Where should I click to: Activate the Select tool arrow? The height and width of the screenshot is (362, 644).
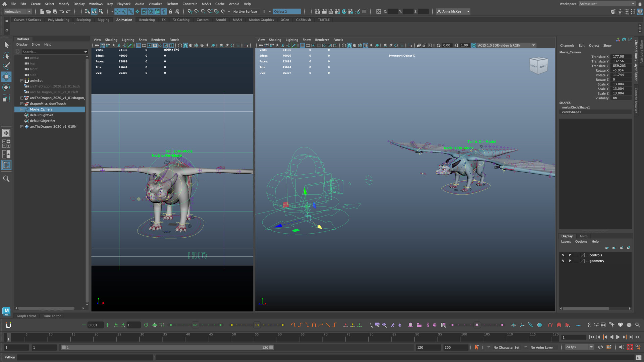(6, 45)
